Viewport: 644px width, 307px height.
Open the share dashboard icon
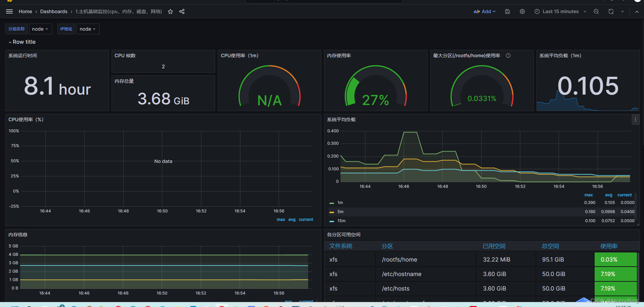182,11
